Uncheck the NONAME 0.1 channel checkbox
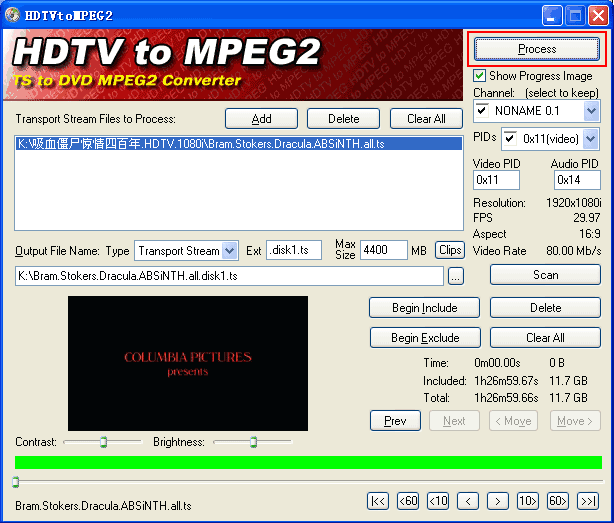This screenshot has width=614, height=523. tap(482, 110)
